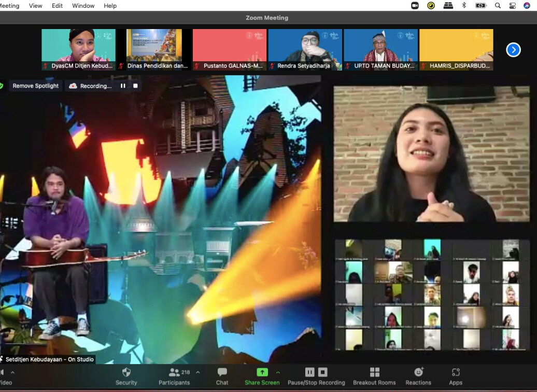Select the DyasCM Ditjen Kebud video thumbnail
Image resolution: width=537 pixels, height=392 pixels.
78,49
